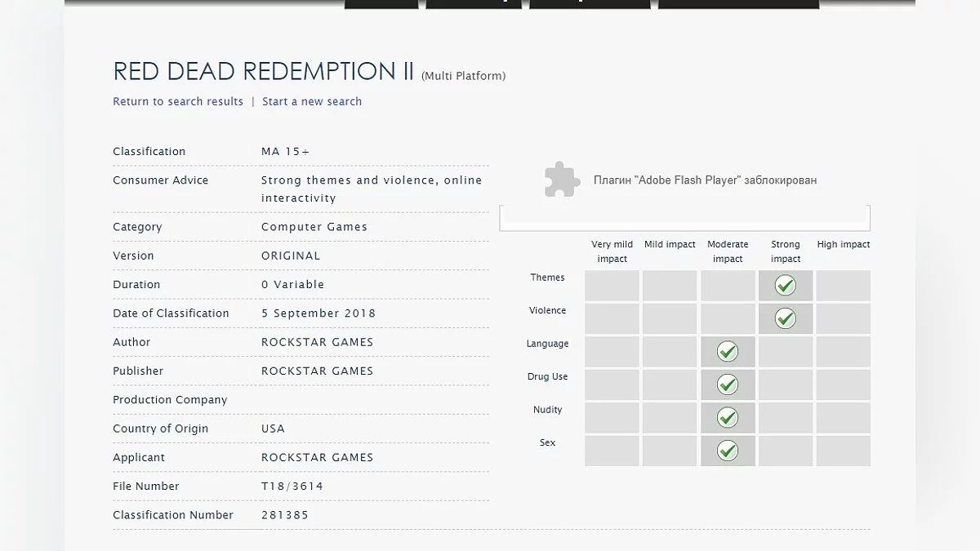
Task: Click the Language row label
Action: point(547,344)
